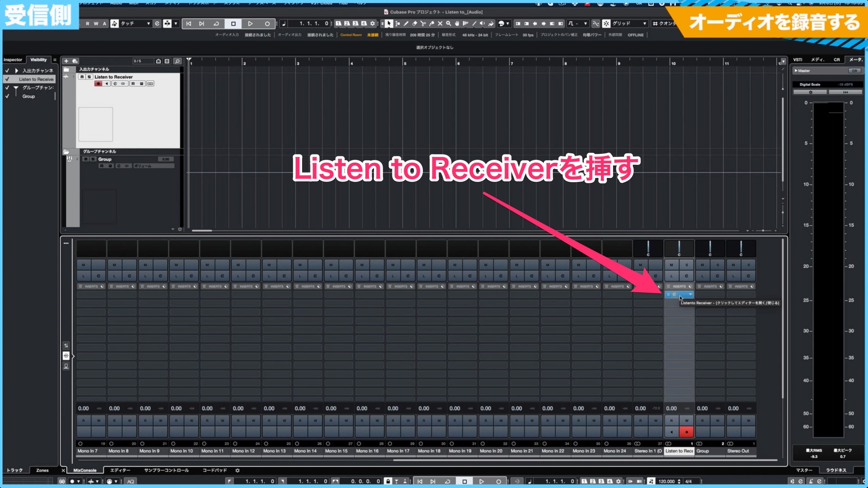Select the Zoom magnifier tool
Viewport: 868px width, 488px height.
pos(448,23)
